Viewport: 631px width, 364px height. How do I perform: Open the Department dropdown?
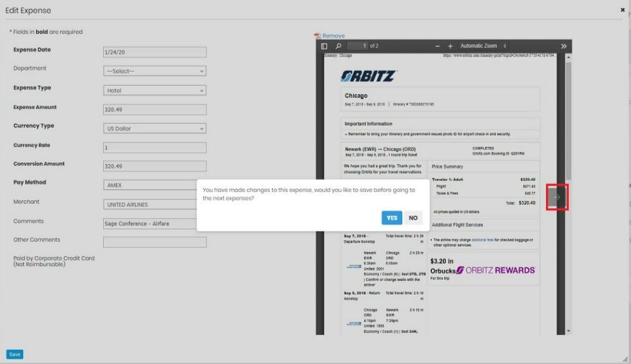(x=155, y=71)
